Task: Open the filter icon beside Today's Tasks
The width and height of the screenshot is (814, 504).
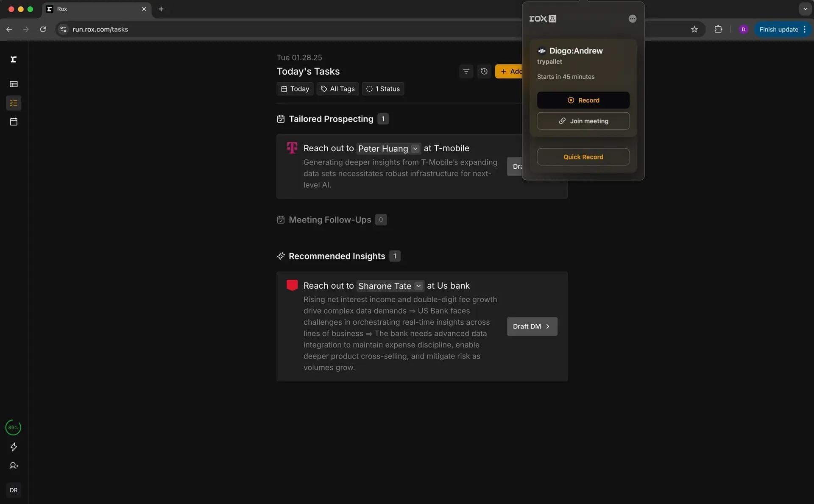Action: coord(466,71)
